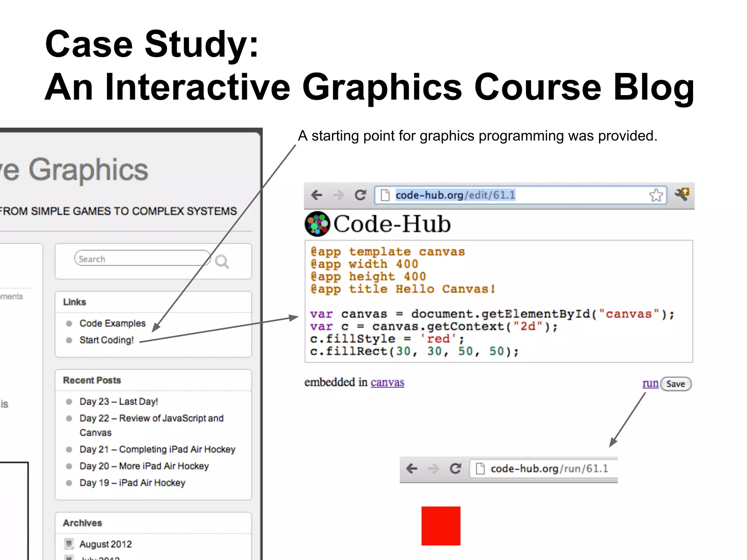747x560 pixels.
Task: Click the page icon in the edit address bar
Action: 385,195
